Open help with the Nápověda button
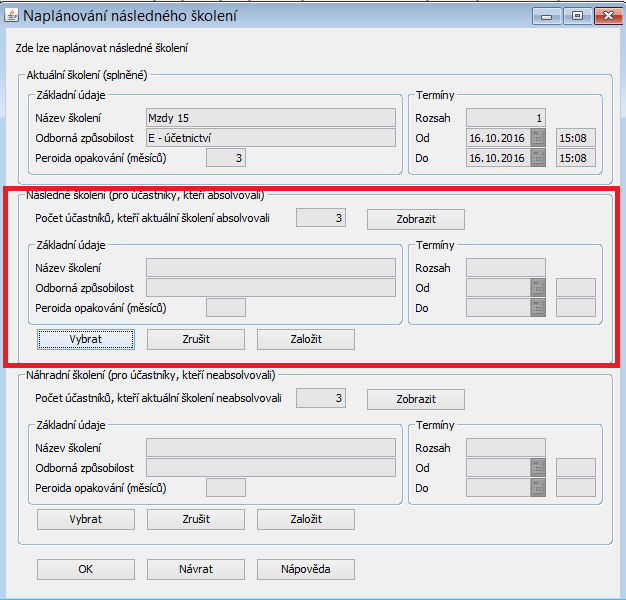The width and height of the screenshot is (626, 600). 305,569
